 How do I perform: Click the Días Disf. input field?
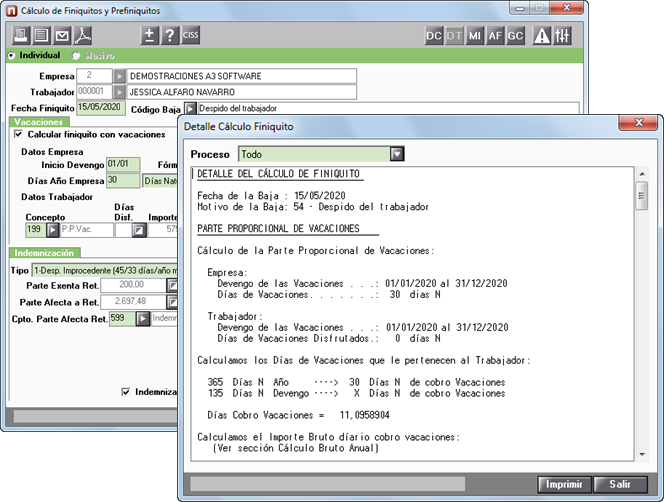click(124, 230)
